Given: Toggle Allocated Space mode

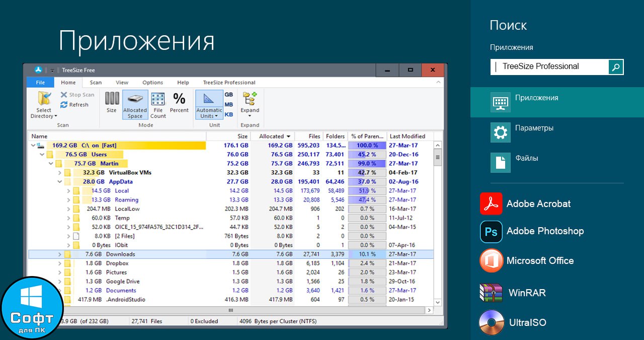Looking at the screenshot, I should (x=135, y=105).
